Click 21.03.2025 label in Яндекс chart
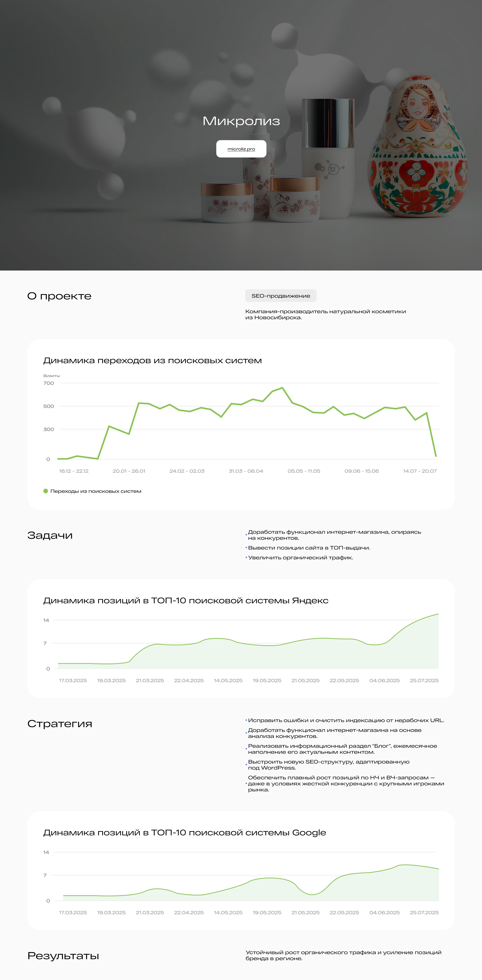 [x=150, y=681]
